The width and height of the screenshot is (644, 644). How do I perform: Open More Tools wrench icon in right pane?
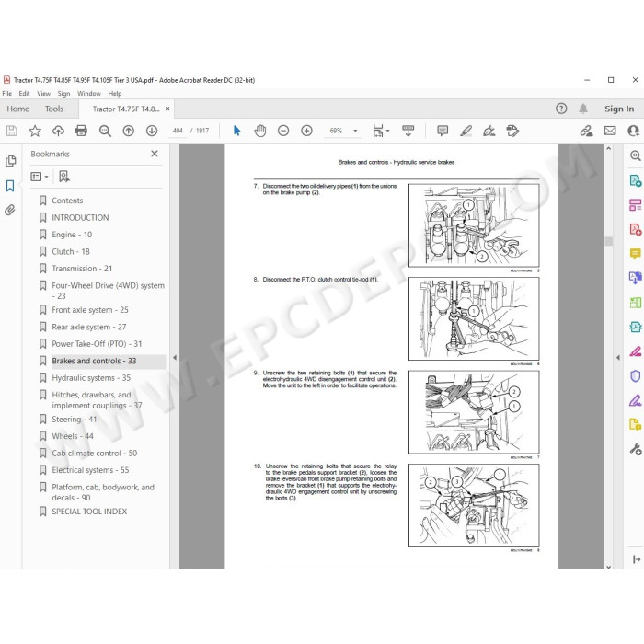(636, 449)
